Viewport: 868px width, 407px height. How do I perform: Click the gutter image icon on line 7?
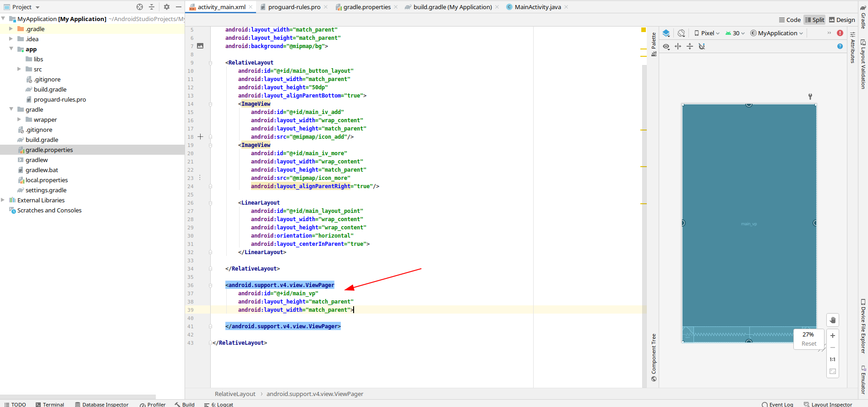click(200, 46)
